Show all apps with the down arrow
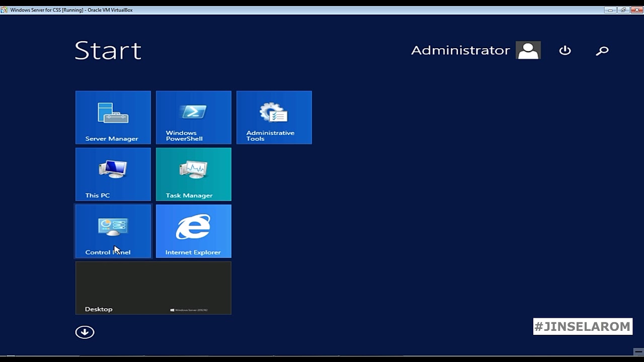The image size is (644, 362). 85,332
